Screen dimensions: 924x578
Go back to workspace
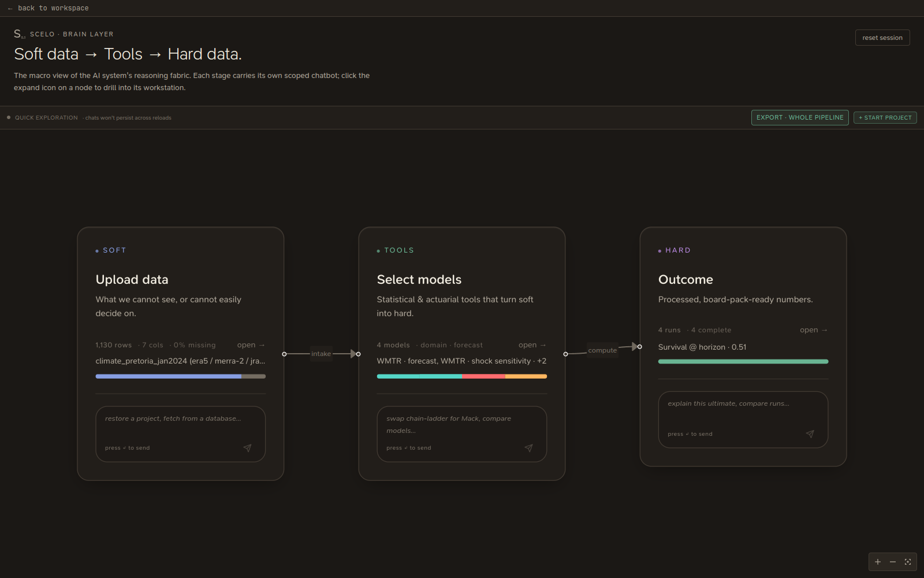tap(48, 8)
